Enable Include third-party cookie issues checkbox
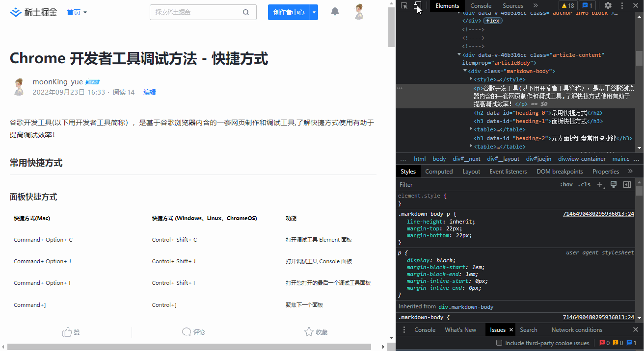Viewport: 644px width, 351px height. tap(499, 343)
